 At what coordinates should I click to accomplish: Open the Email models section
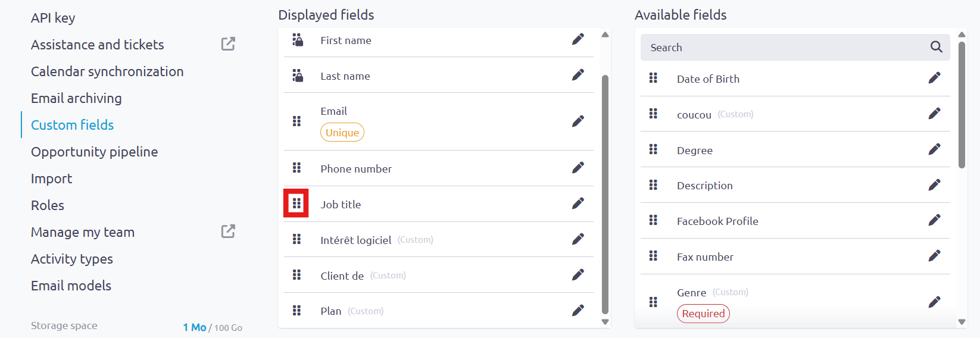71,286
